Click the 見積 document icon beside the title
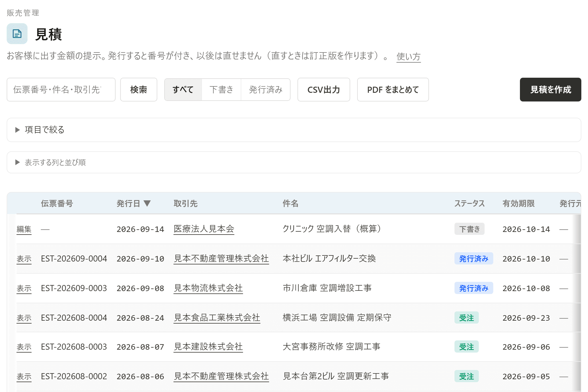 (x=17, y=34)
